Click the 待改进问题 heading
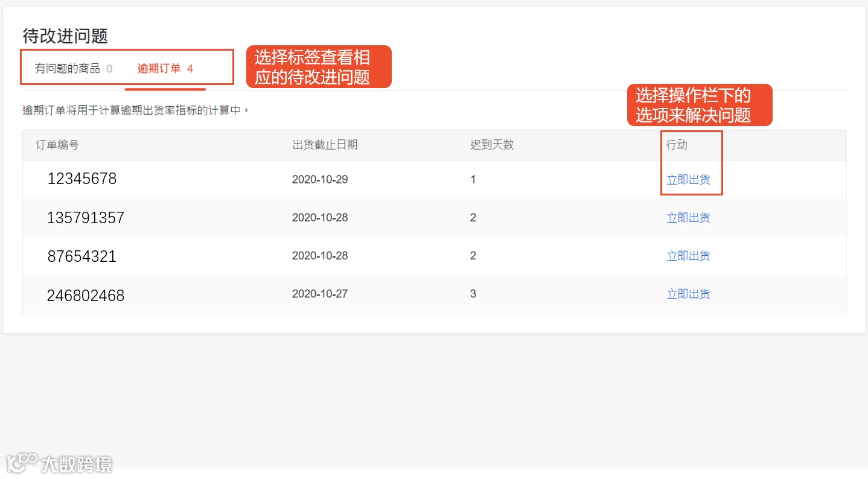Screen dimensions: 868x479 (x=65, y=36)
